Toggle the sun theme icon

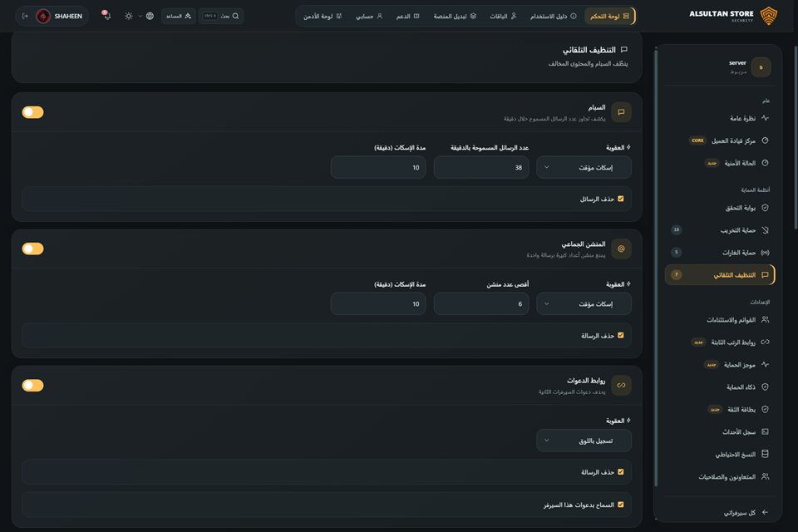129,16
